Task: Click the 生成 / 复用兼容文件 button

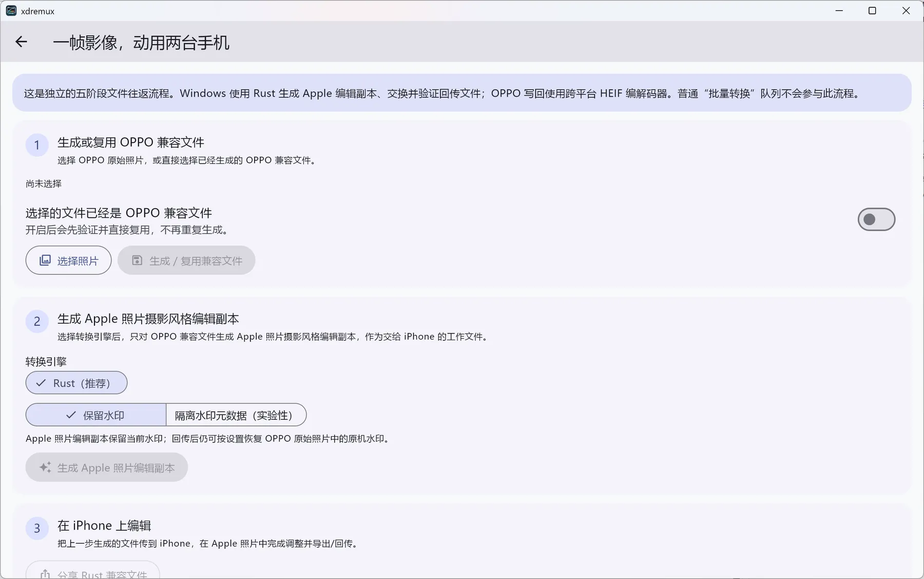Action: (186, 260)
